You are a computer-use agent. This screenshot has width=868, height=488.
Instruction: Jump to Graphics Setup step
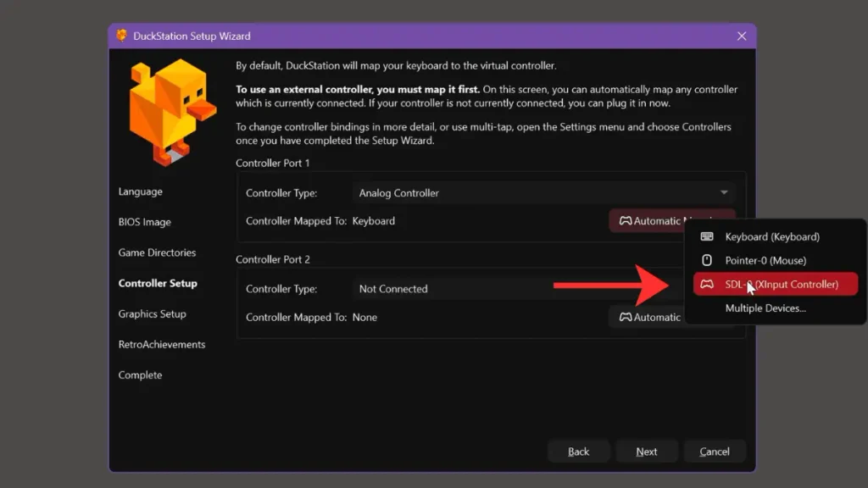(153, 313)
